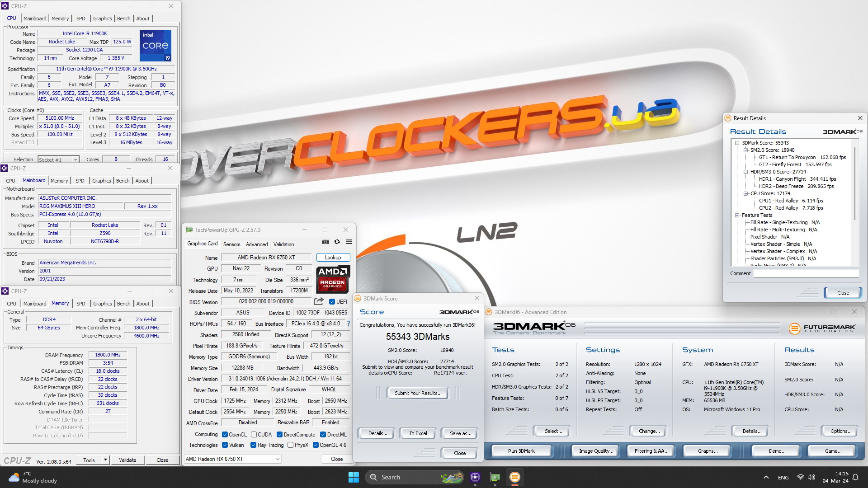
Task: Click title icon of Memory CPU-Z window
Action: (5, 291)
